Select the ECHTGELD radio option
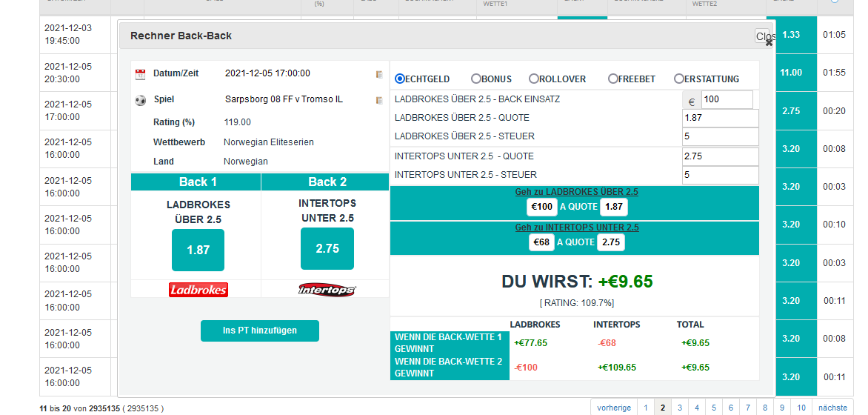 point(400,79)
